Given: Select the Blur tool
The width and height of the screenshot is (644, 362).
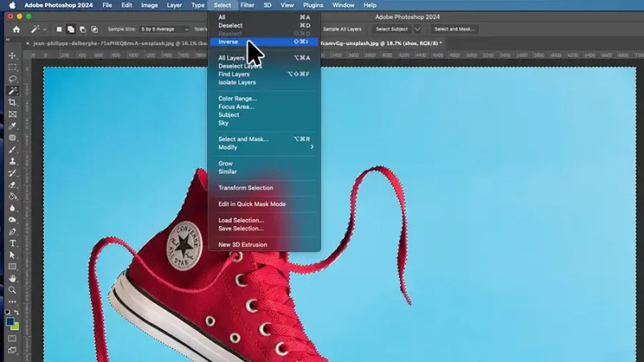Looking at the screenshot, I should 12,208.
